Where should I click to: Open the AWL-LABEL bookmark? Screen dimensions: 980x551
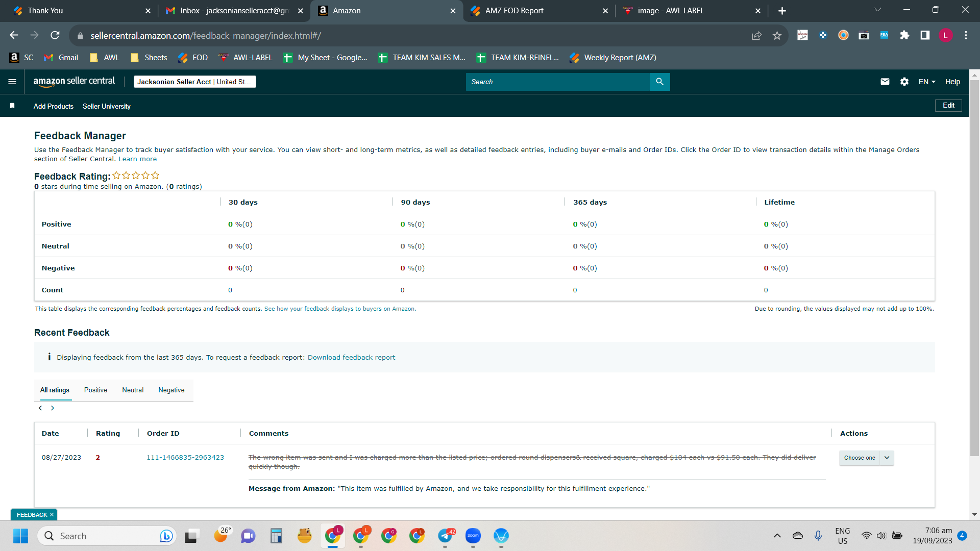click(246, 58)
